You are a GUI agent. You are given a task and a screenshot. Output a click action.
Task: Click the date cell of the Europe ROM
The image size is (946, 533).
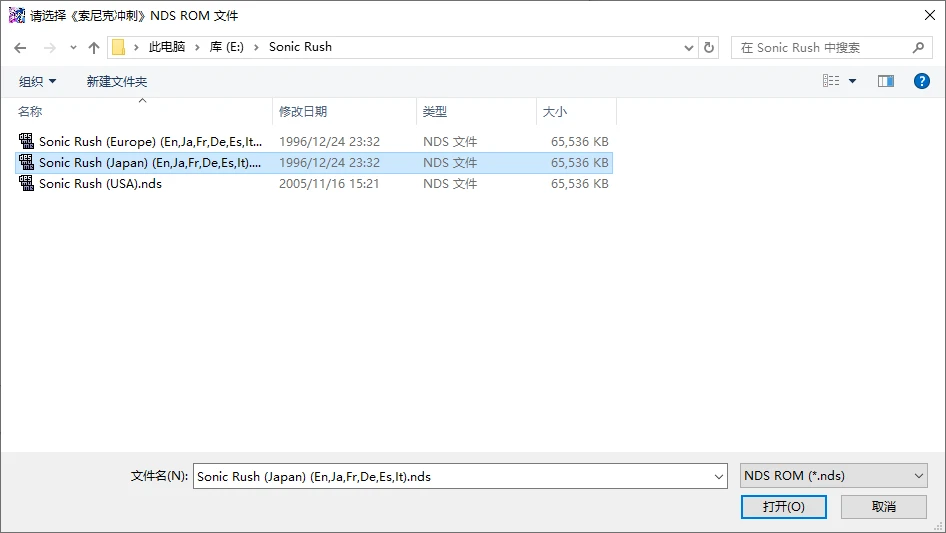coord(329,142)
